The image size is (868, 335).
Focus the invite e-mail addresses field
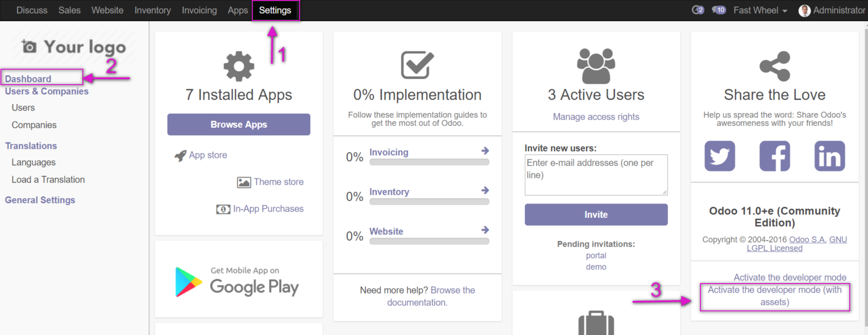[x=596, y=175]
